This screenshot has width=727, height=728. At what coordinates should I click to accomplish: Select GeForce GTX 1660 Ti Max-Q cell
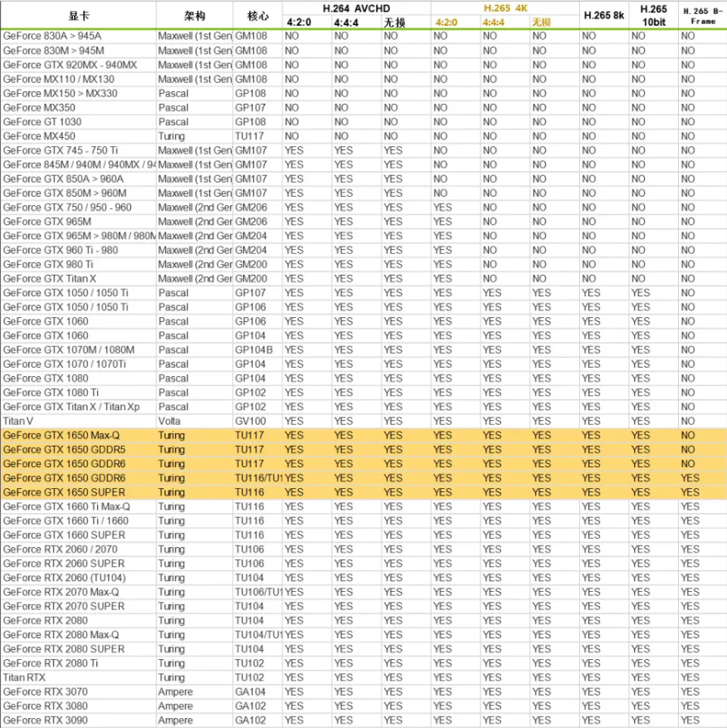(66, 506)
